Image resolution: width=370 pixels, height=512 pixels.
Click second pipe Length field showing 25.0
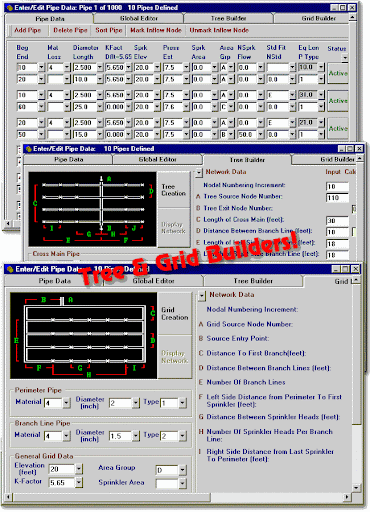(x=85, y=107)
